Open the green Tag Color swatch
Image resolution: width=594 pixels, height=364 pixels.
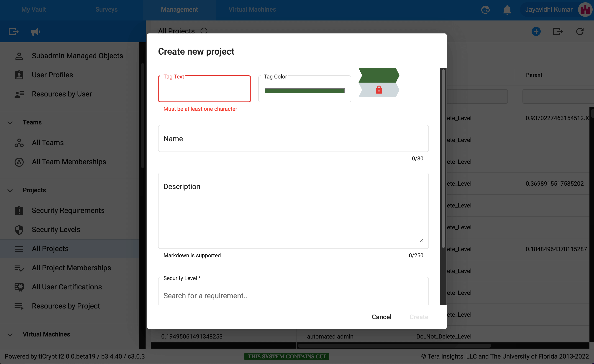tap(305, 91)
